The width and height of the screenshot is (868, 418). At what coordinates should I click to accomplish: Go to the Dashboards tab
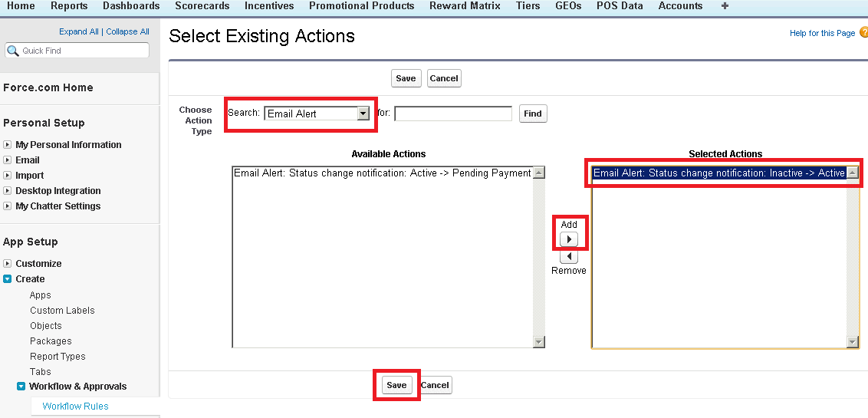[131, 6]
